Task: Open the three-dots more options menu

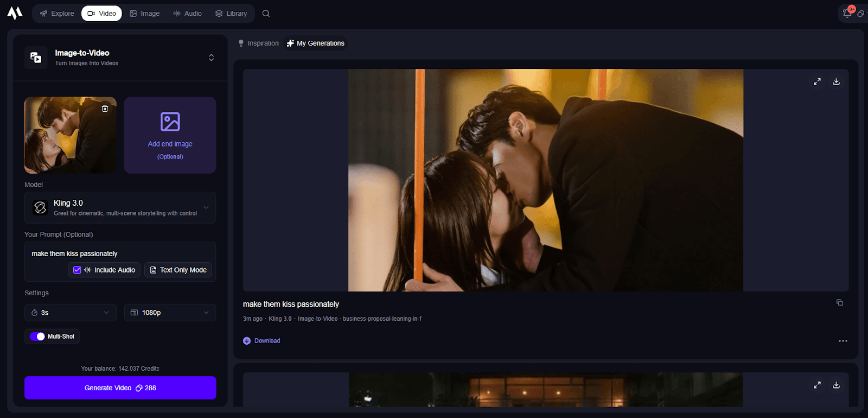Action: [x=843, y=341]
